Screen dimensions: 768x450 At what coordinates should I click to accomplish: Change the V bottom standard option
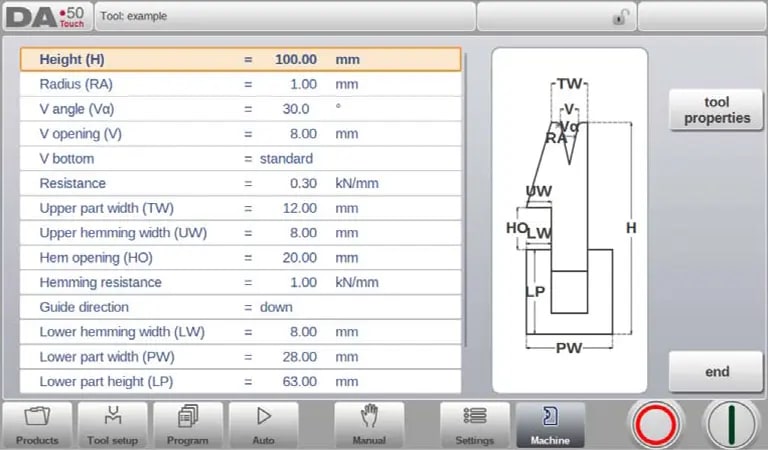tap(286, 159)
